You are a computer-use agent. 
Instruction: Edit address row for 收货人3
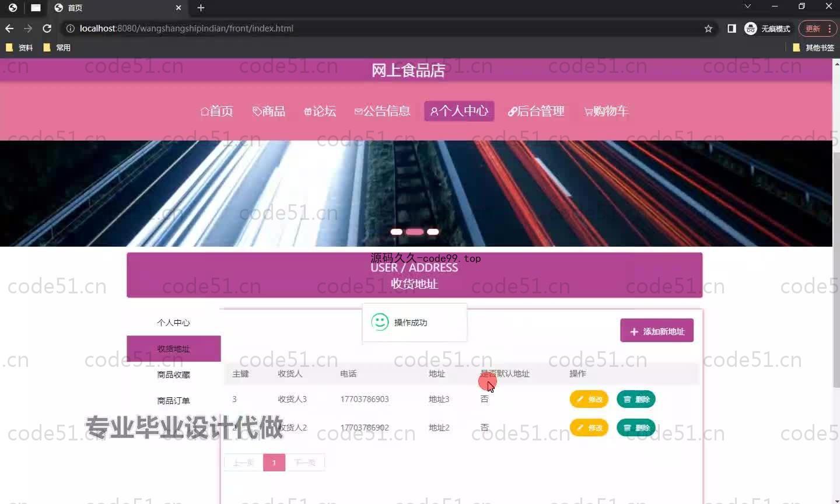click(589, 399)
